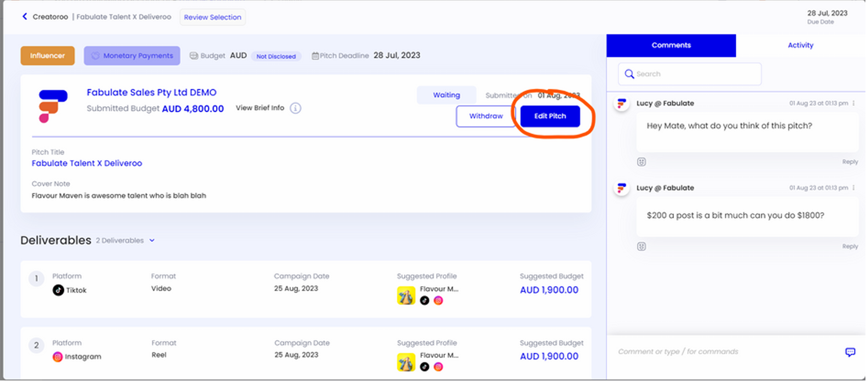The width and height of the screenshot is (868, 382).
Task: Click the Waiting status badge
Action: coord(446,95)
